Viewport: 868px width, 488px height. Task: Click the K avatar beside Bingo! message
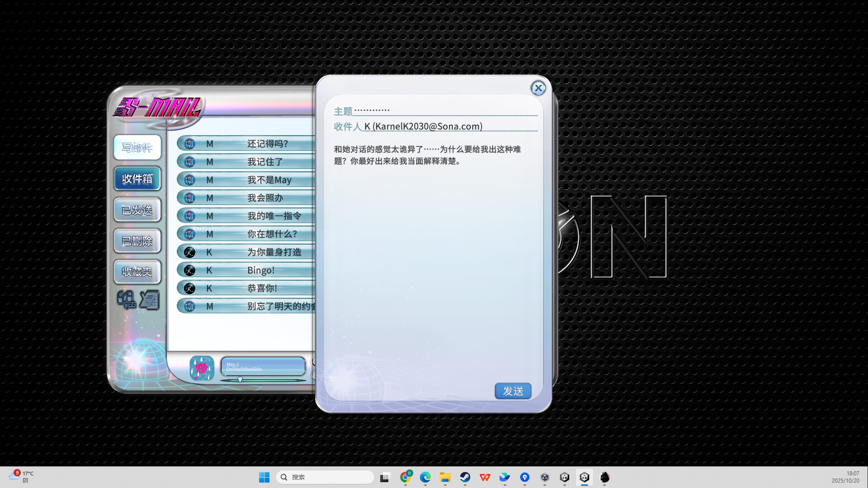[x=189, y=270]
